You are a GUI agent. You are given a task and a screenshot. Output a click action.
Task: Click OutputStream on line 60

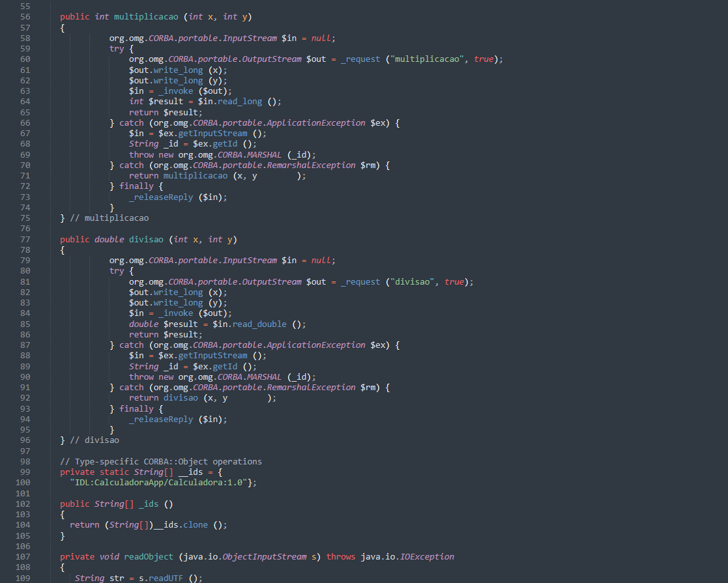click(x=272, y=59)
